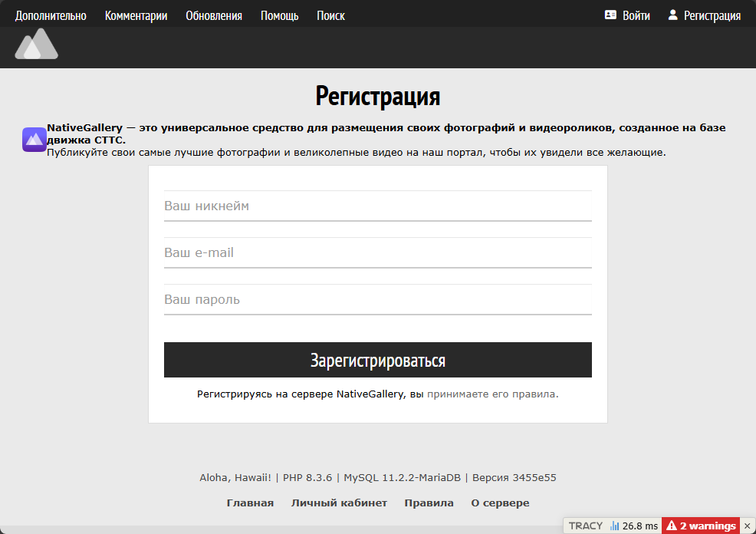Go to Главная in the footer
This screenshot has height=534, width=756.
tap(250, 503)
